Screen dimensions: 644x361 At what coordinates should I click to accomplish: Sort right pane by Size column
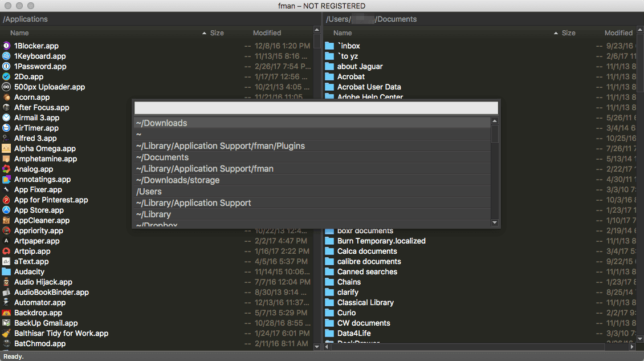click(568, 33)
